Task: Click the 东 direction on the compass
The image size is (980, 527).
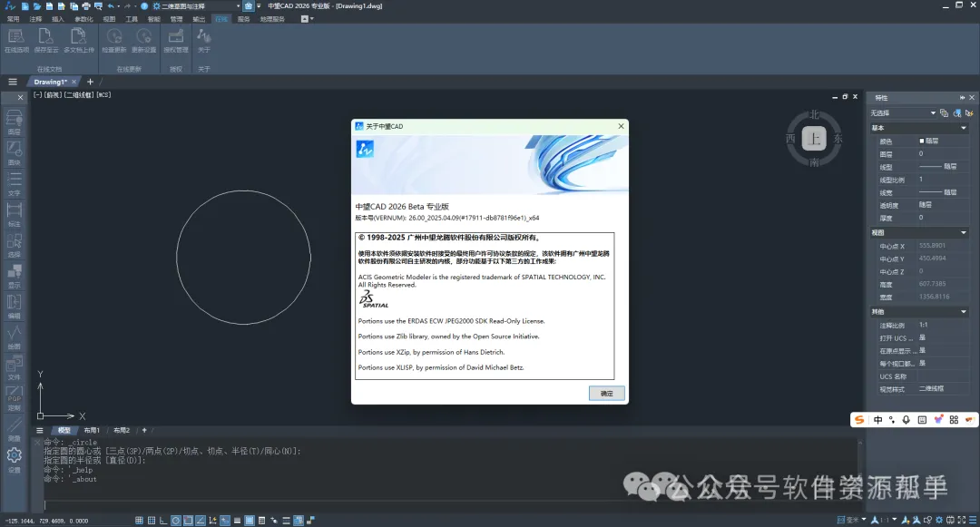Action: (838, 139)
